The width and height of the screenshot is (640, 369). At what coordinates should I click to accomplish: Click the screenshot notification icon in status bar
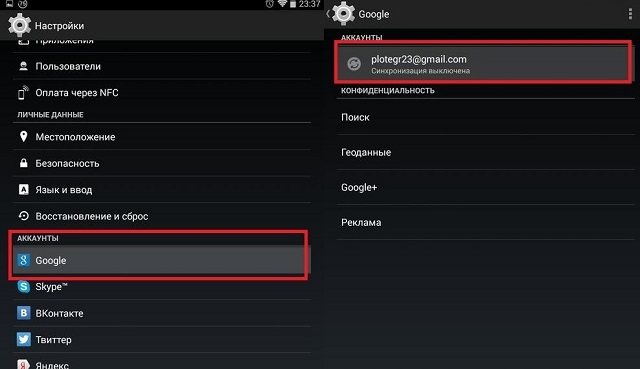coord(9,4)
